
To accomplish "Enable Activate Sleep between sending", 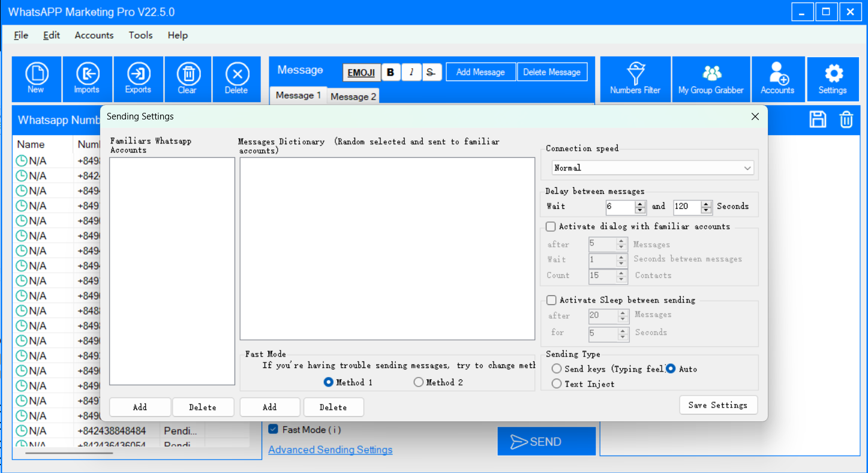I will pos(551,300).
